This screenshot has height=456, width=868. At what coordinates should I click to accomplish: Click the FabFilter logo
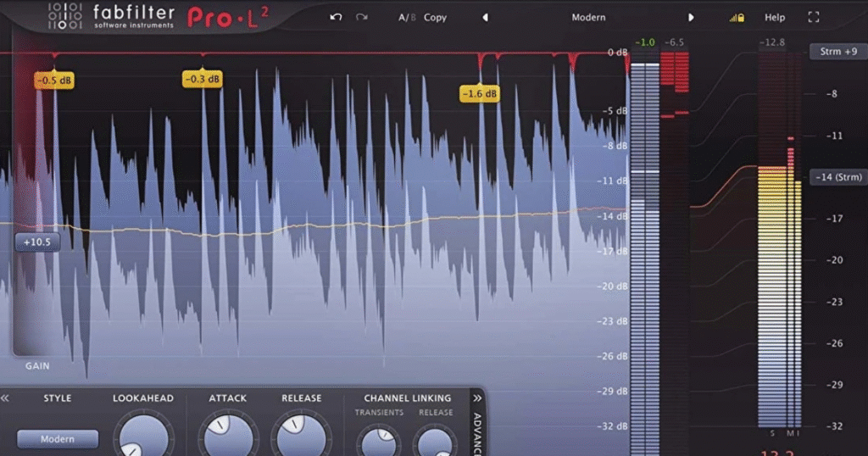coord(111,17)
